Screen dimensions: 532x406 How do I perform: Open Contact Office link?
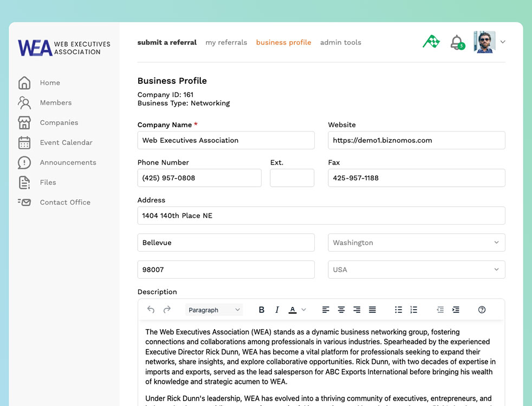tap(65, 202)
